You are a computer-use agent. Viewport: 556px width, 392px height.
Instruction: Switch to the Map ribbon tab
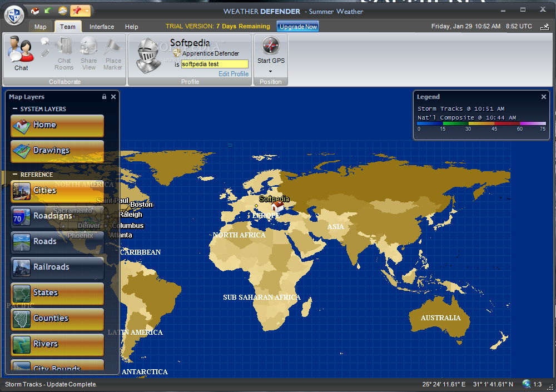(41, 27)
